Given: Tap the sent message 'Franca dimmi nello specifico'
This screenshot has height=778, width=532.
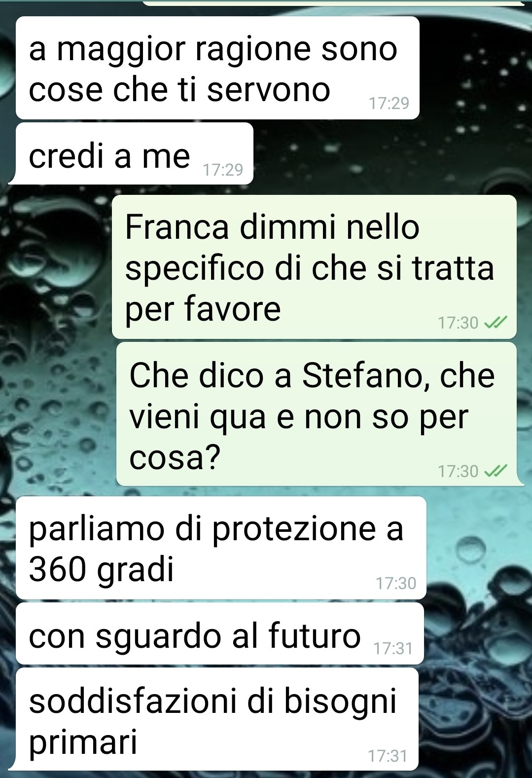Looking at the screenshot, I should pyautogui.click(x=314, y=267).
